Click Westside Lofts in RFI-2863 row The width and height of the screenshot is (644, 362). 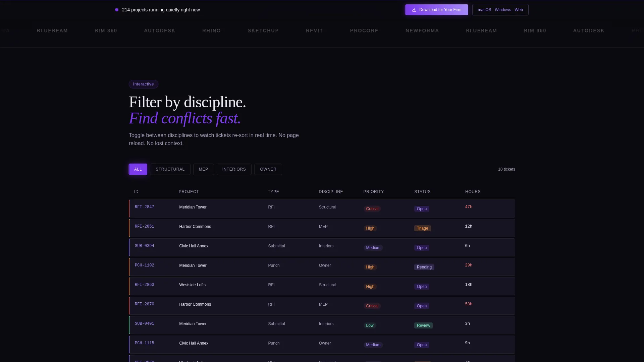click(192, 285)
